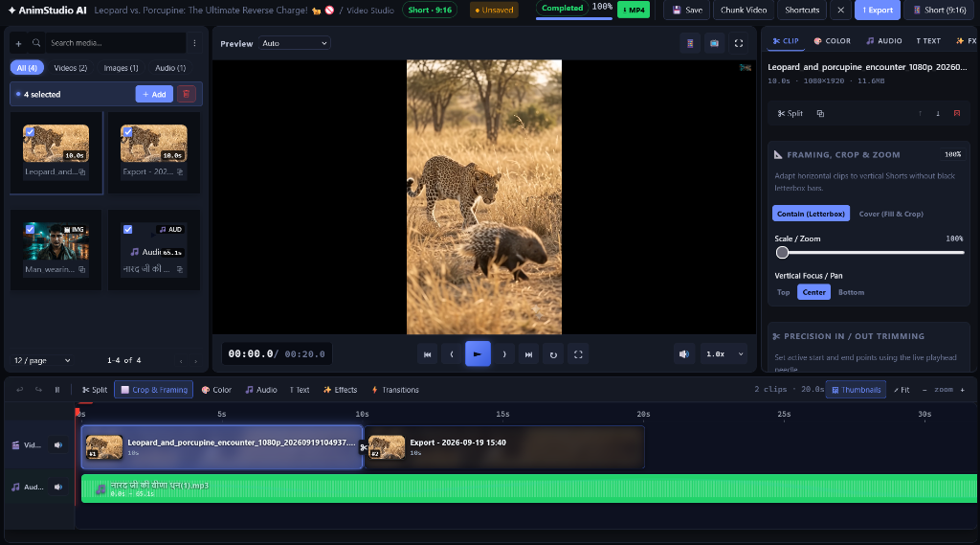Open Chunk Video
The width and height of the screenshot is (980, 545).
pos(743,10)
